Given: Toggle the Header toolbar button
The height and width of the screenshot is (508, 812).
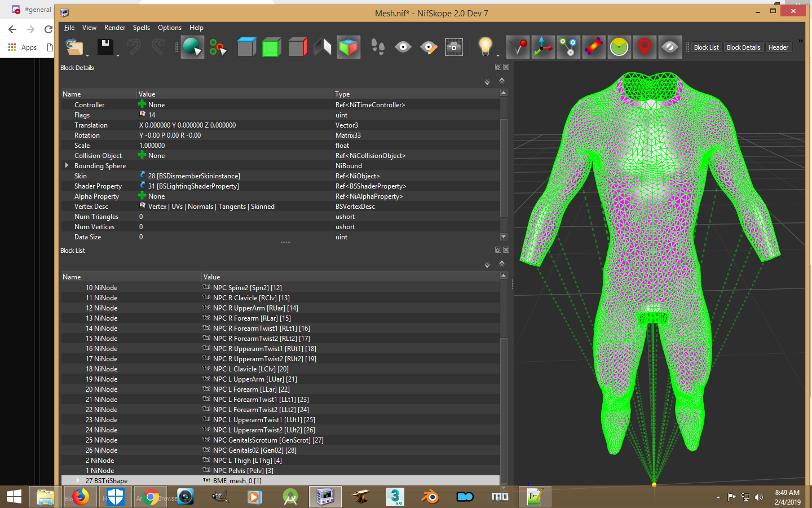Looking at the screenshot, I should 778,47.
